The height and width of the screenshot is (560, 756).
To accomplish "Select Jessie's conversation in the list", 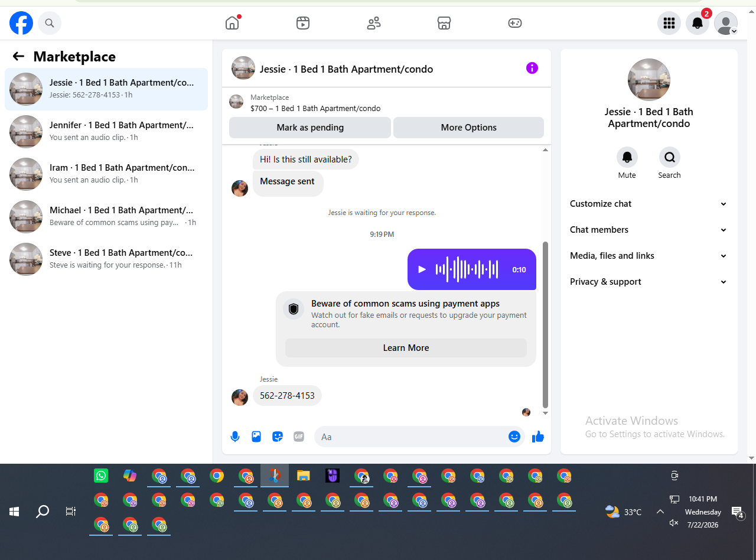I will [106, 89].
